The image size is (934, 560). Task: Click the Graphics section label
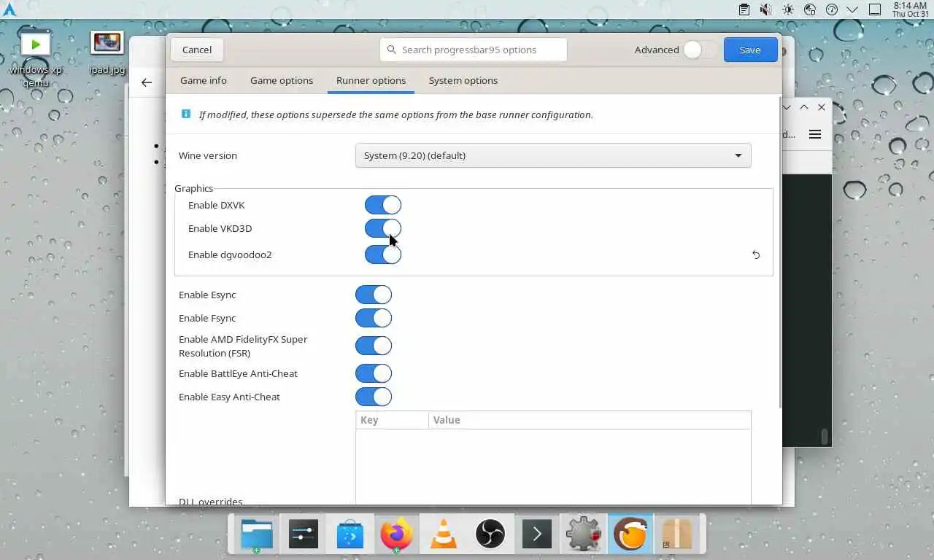point(194,188)
